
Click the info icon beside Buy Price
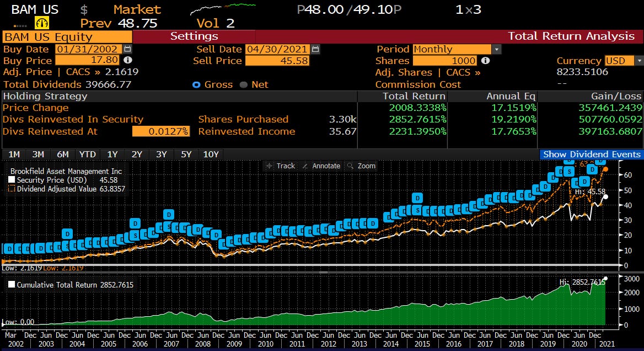pyautogui.click(x=128, y=60)
